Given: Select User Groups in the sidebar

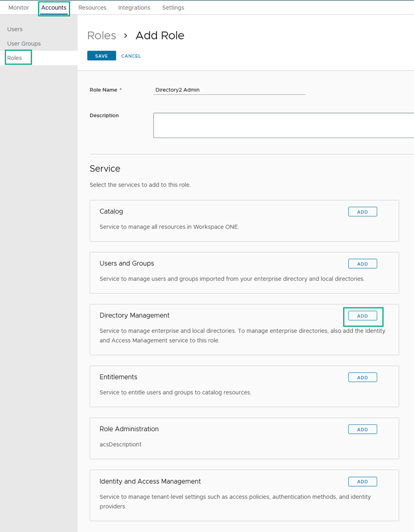Looking at the screenshot, I should pos(24,43).
